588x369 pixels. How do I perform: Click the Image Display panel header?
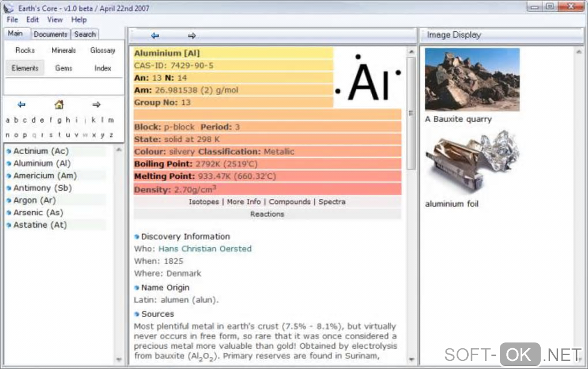(x=502, y=35)
